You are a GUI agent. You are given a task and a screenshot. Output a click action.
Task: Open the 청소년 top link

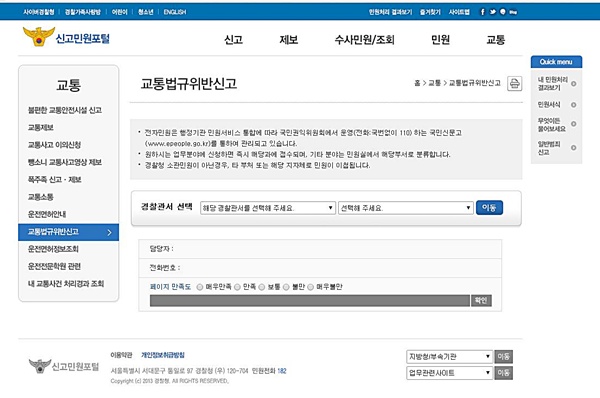tap(145, 12)
